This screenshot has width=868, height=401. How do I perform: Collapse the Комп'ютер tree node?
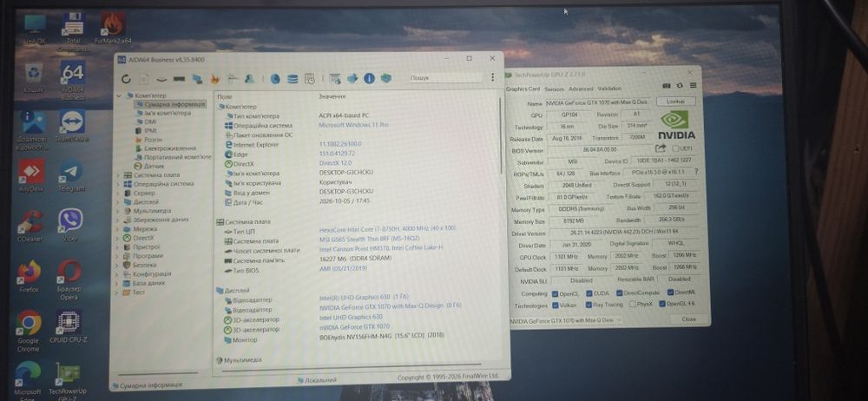click(118, 95)
